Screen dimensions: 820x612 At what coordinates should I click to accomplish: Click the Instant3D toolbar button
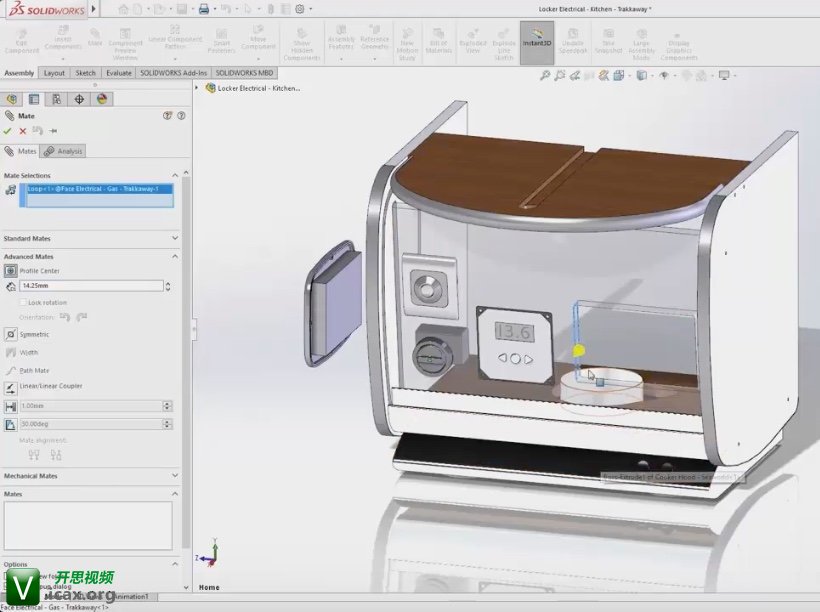coord(536,44)
